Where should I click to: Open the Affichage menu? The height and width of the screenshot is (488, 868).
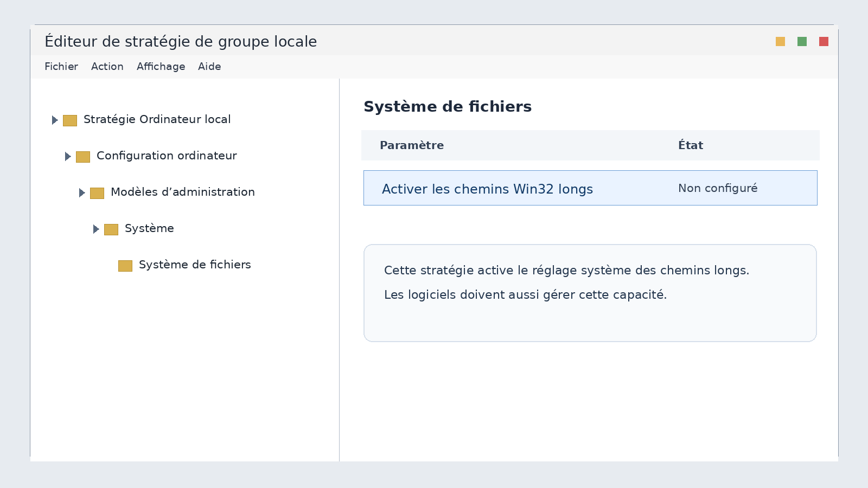tap(161, 67)
